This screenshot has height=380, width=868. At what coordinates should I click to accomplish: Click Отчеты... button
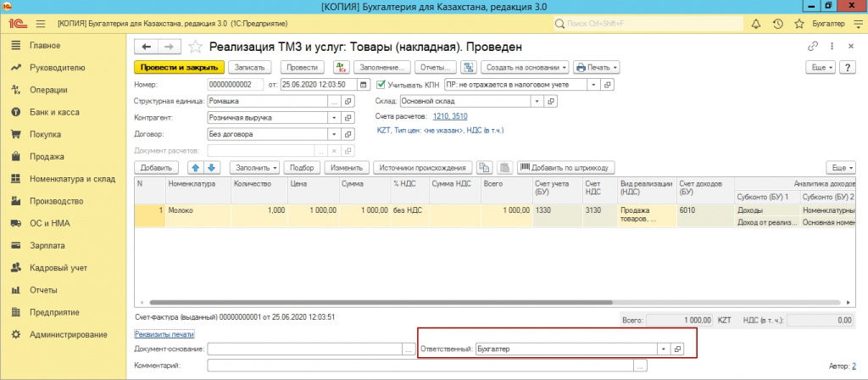(x=435, y=67)
